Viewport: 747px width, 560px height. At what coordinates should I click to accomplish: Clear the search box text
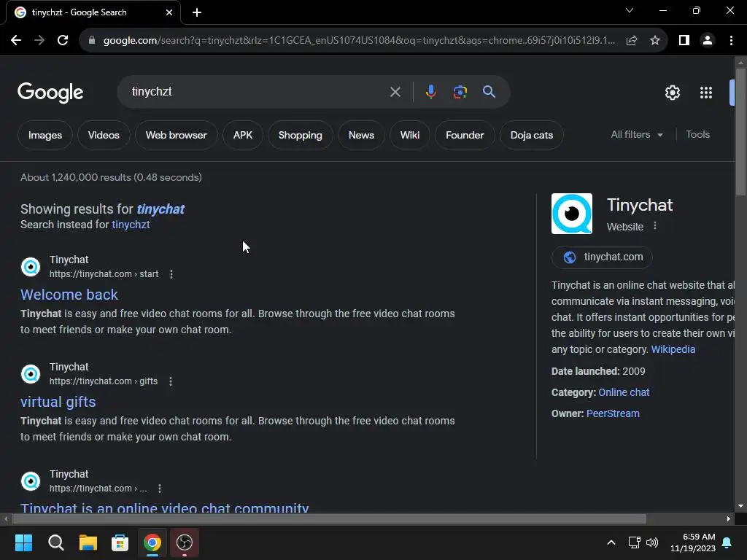pyautogui.click(x=395, y=92)
